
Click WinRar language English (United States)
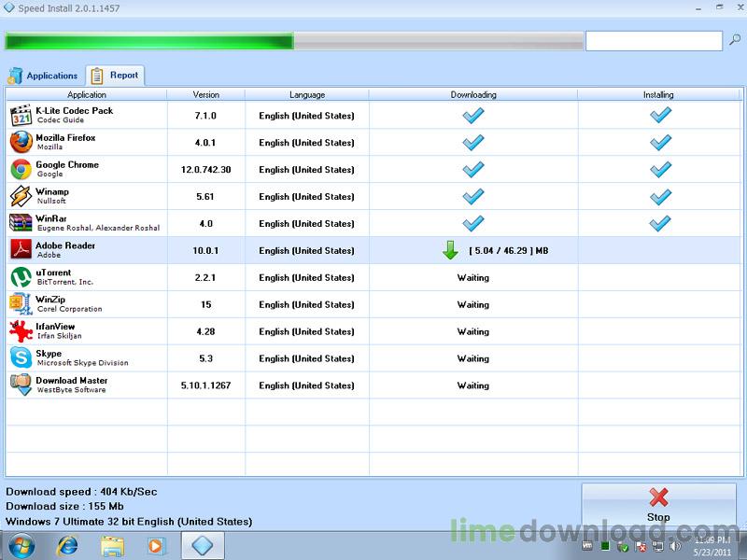(x=307, y=223)
